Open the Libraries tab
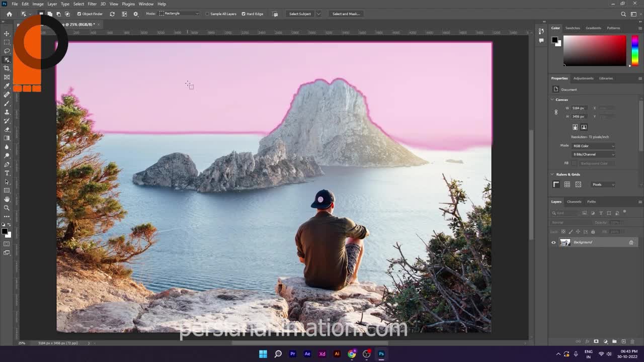 pyautogui.click(x=606, y=78)
